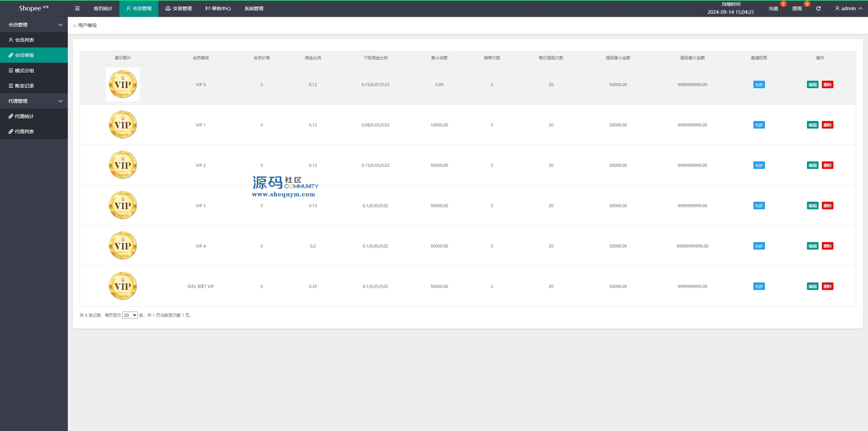Open 系统管理 top menu
Screen dimensions: 868x431
click(254, 8)
